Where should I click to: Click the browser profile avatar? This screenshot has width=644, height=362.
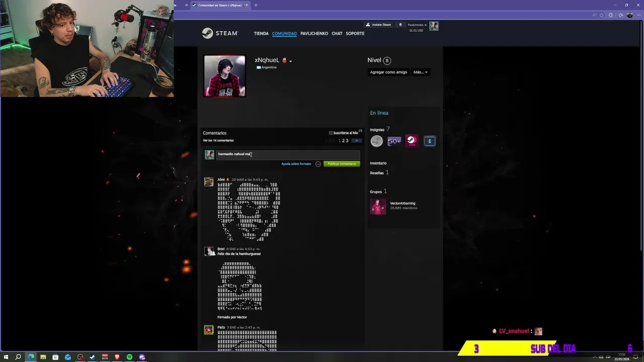(630, 15)
